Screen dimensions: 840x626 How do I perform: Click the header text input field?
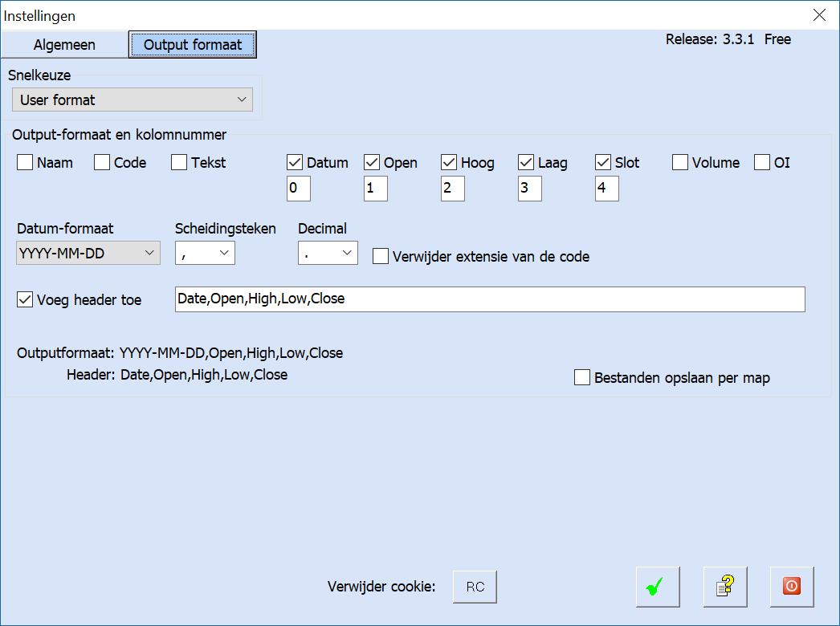(490, 299)
